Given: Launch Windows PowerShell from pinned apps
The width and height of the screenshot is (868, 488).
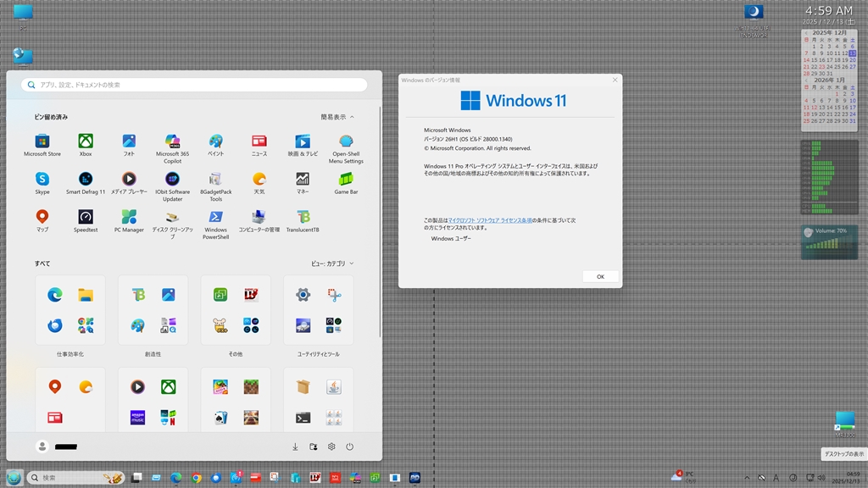Looking at the screenshot, I should 216,218.
